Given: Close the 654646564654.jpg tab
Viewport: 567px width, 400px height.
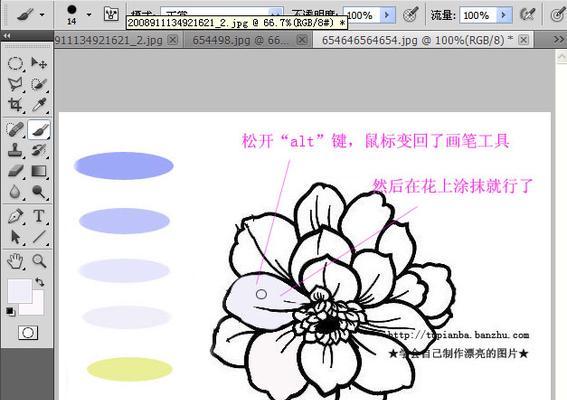Looking at the screenshot, I should pos(523,39).
